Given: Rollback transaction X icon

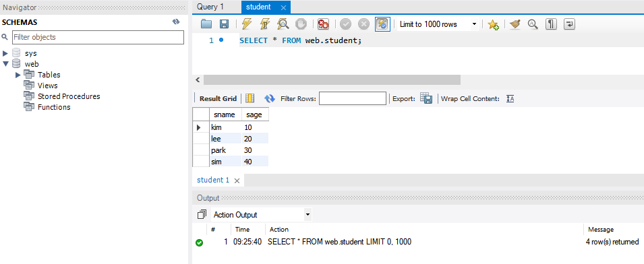Looking at the screenshot, I should [363, 24].
